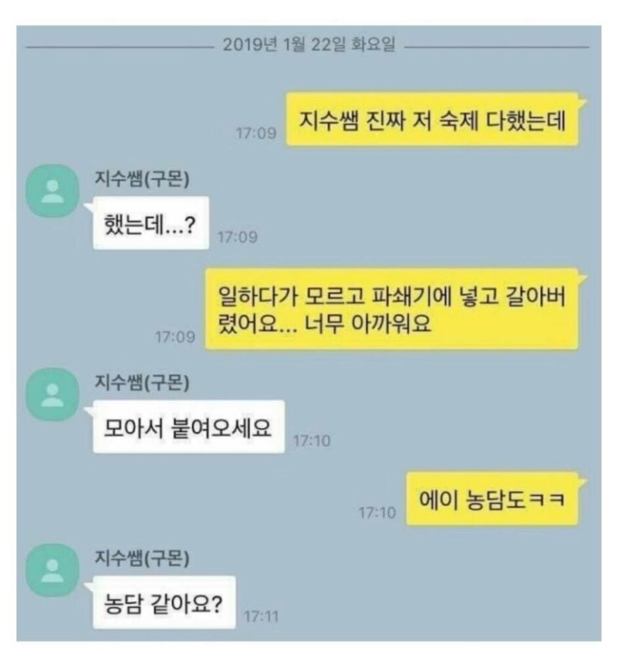Select the white bubble 모아서 붙여오세요
Viewport: 618px width, 672px height.
point(188,427)
